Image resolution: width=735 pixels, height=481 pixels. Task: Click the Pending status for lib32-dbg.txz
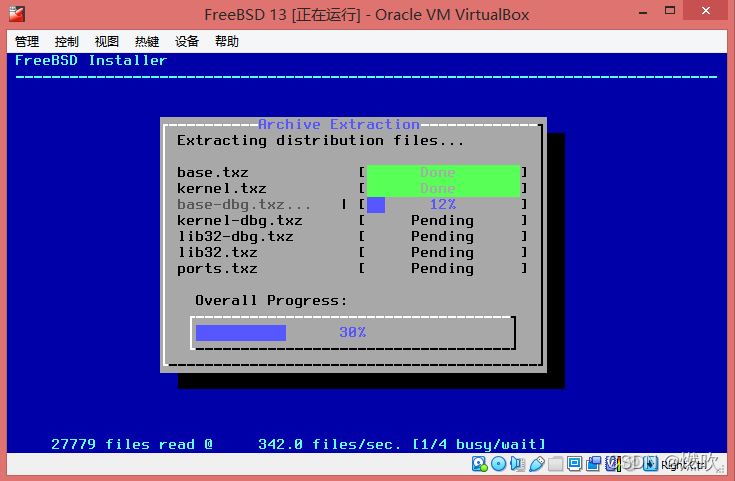coord(442,237)
